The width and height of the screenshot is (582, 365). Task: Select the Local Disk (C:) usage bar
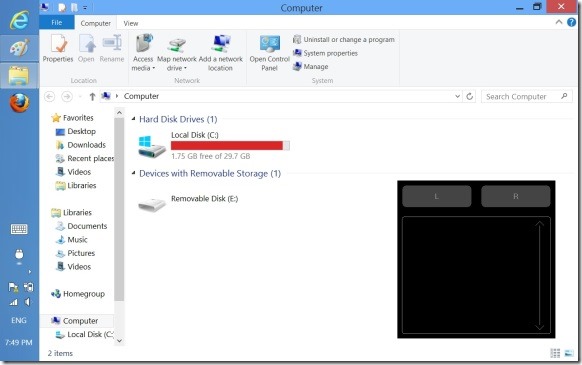click(x=230, y=146)
